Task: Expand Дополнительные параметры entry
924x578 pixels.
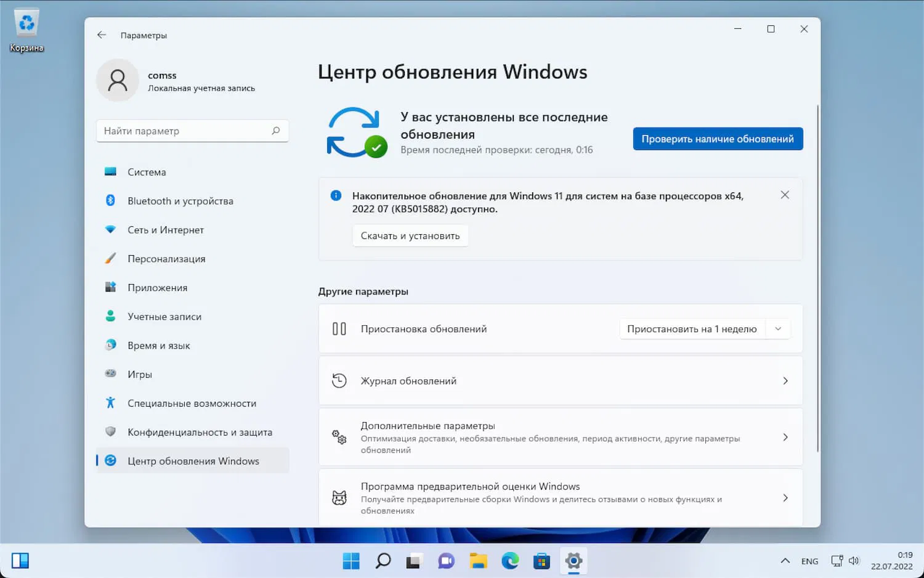Action: click(561, 437)
